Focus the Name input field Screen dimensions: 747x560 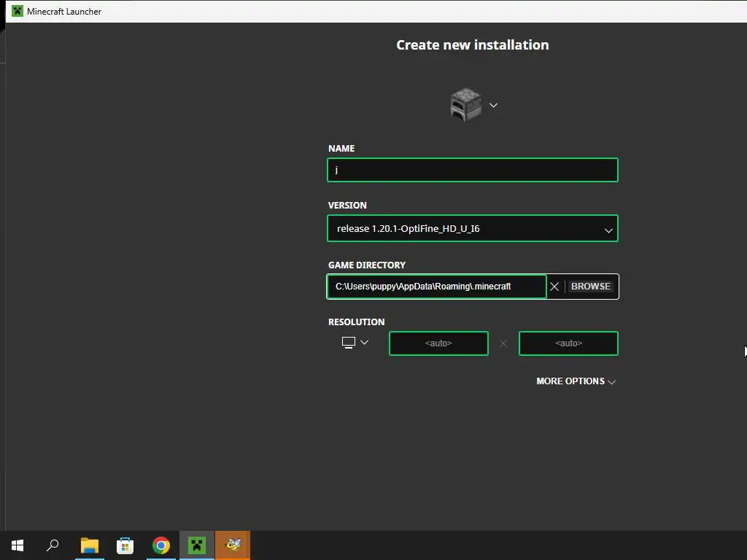[x=473, y=170]
